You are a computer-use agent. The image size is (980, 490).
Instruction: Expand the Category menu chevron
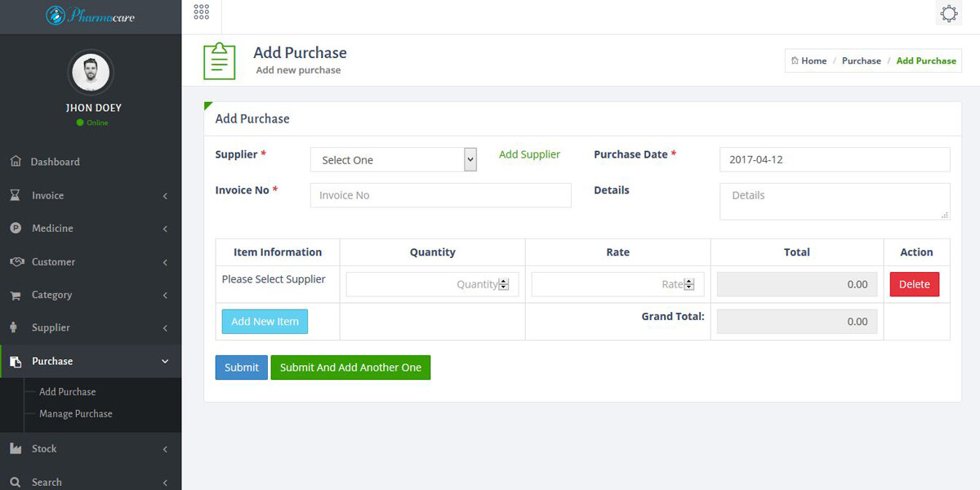165,295
